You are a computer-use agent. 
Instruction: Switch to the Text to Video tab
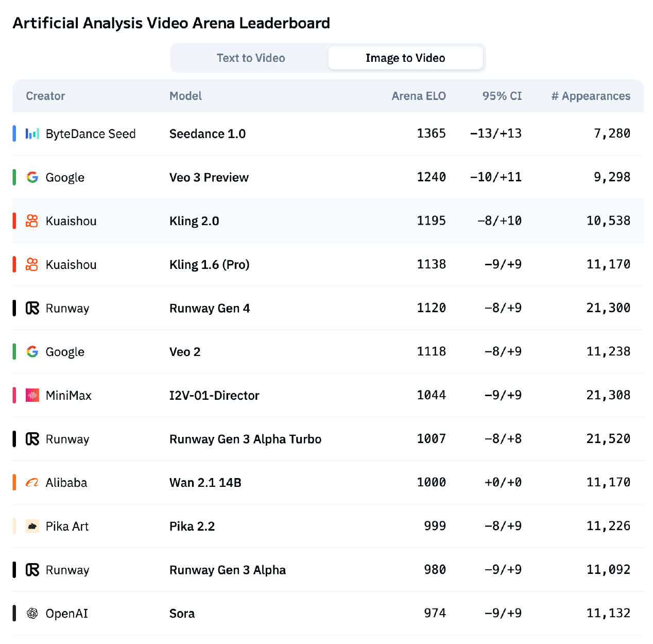coord(251,58)
